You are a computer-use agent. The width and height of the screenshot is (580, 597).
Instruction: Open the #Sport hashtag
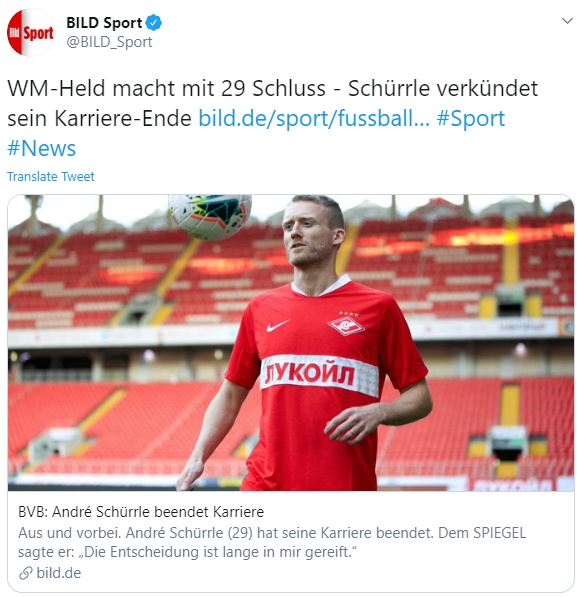coord(471,118)
